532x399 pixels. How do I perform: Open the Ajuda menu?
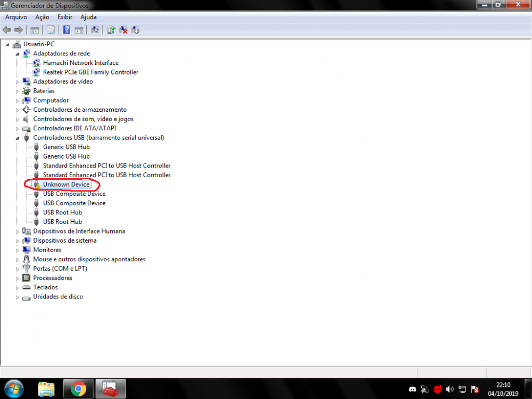pyautogui.click(x=88, y=17)
